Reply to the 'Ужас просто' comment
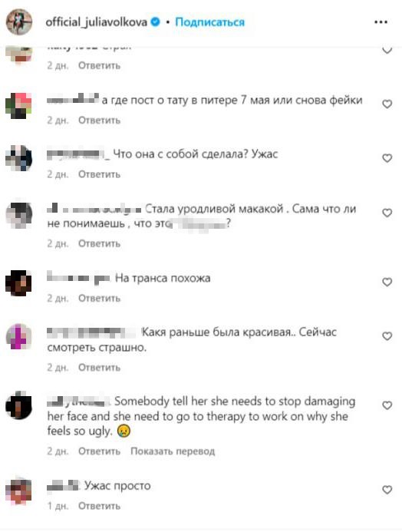This screenshot has height=532, width=402. (x=99, y=506)
